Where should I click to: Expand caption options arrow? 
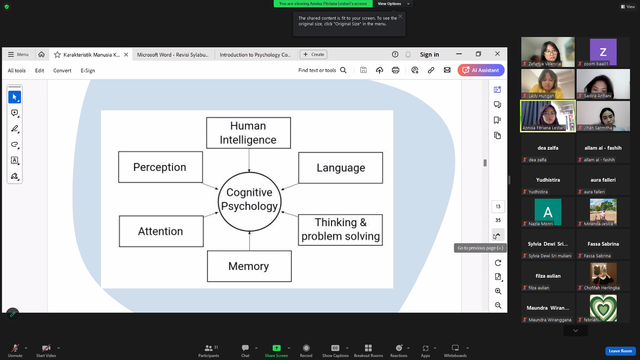click(347, 348)
